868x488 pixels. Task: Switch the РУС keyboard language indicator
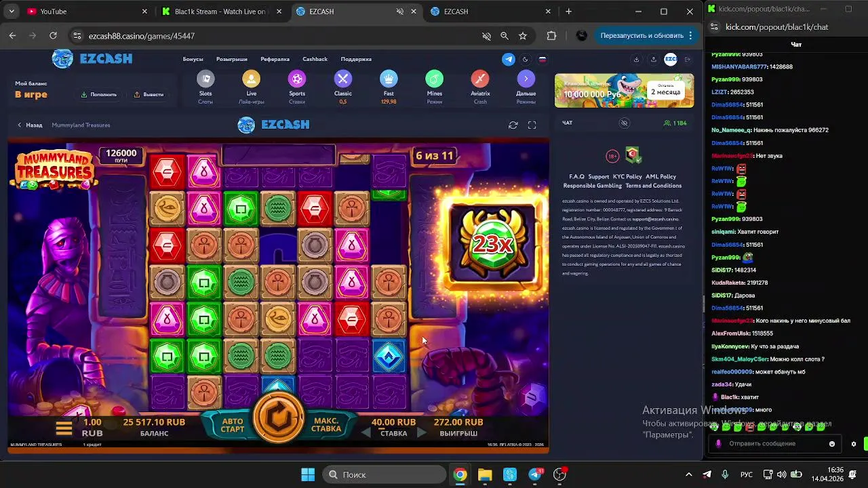[x=746, y=474]
